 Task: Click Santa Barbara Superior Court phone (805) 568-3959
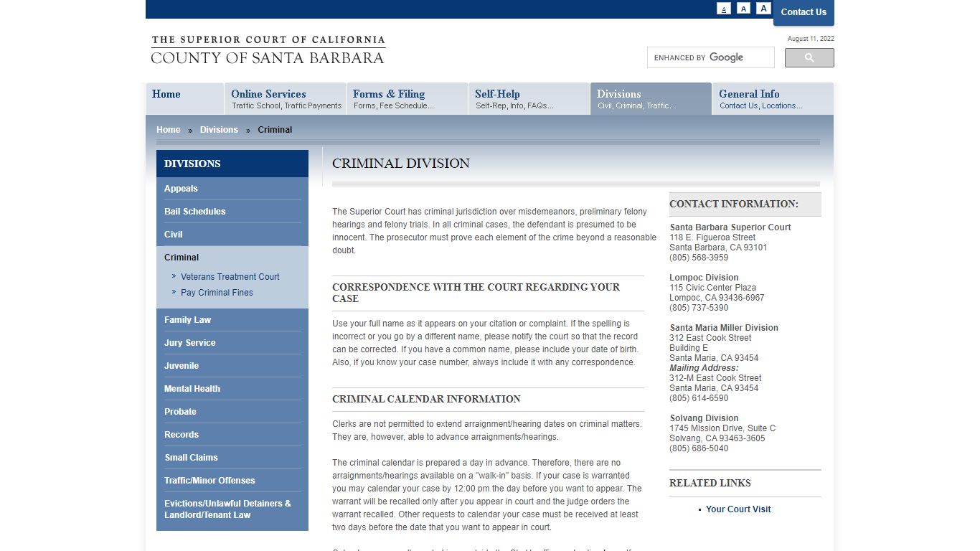[x=699, y=258]
